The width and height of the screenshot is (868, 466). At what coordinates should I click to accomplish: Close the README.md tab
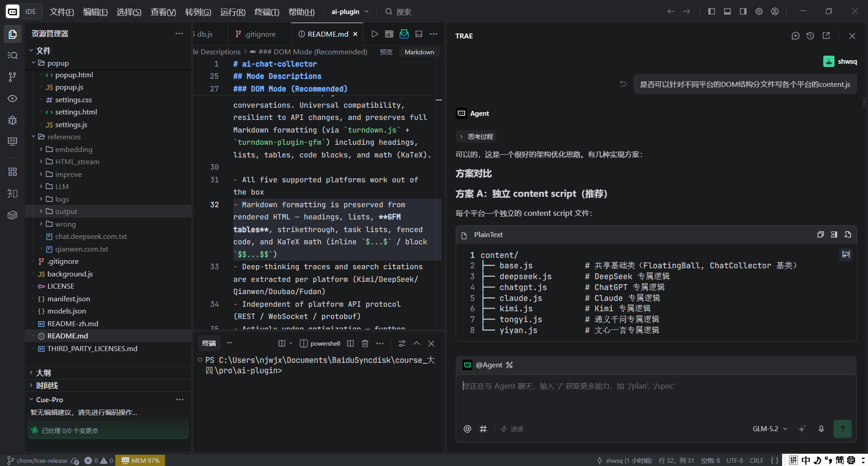tap(355, 34)
